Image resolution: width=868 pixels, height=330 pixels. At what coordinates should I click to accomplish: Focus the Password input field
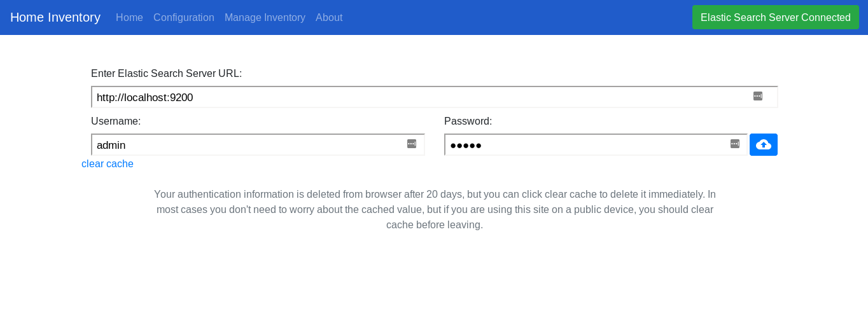[x=596, y=145]
